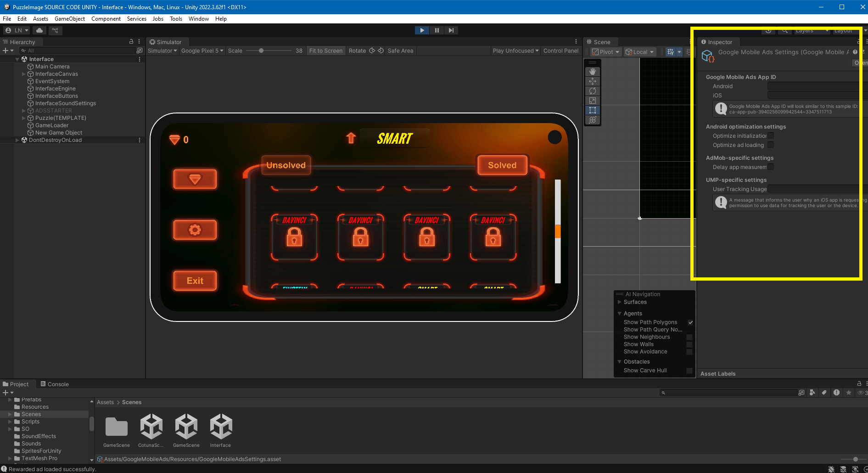Image resolution: width=868 pixels, height=473 pixels.
Task: Expand Puzzle(TEMPLATE) in Hierarchy
Action: click(x=24, y=118)
